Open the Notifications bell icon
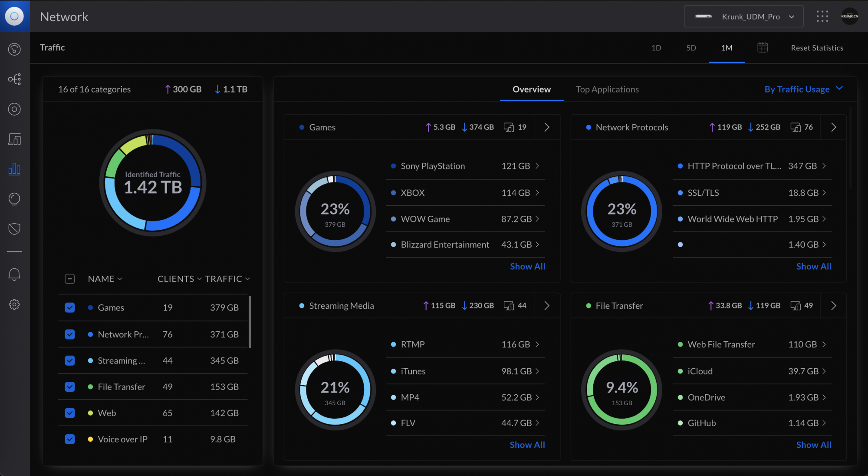This screenshot has height=476, width=868. pyautogui.click(x=14, y=274)
